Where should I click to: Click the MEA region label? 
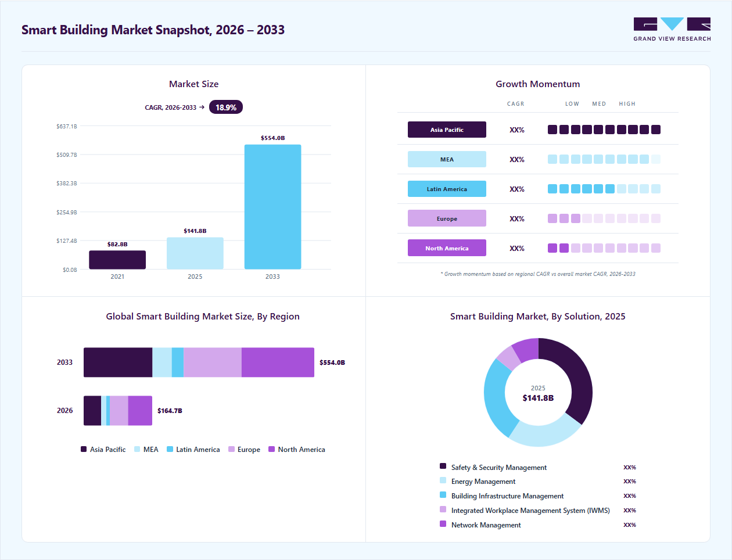[447, 159]
